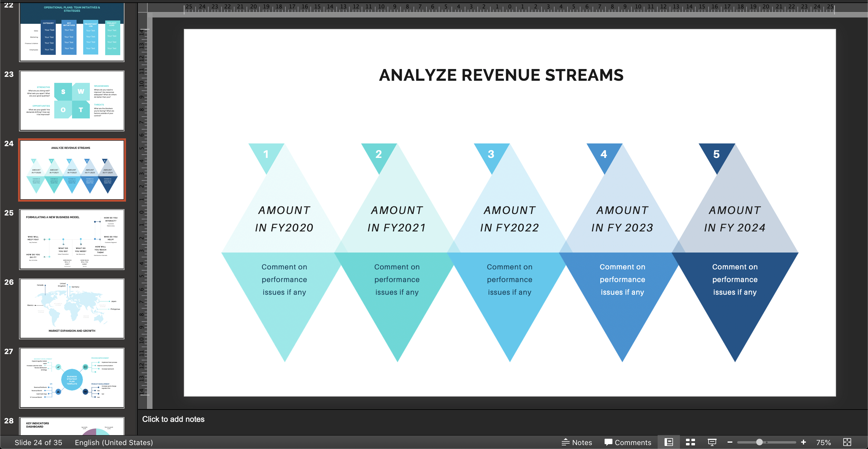Screen dimensions: 868x449
Task: Select comment text under FY2021
Action: pyautogui.click(x=397, y=280)
